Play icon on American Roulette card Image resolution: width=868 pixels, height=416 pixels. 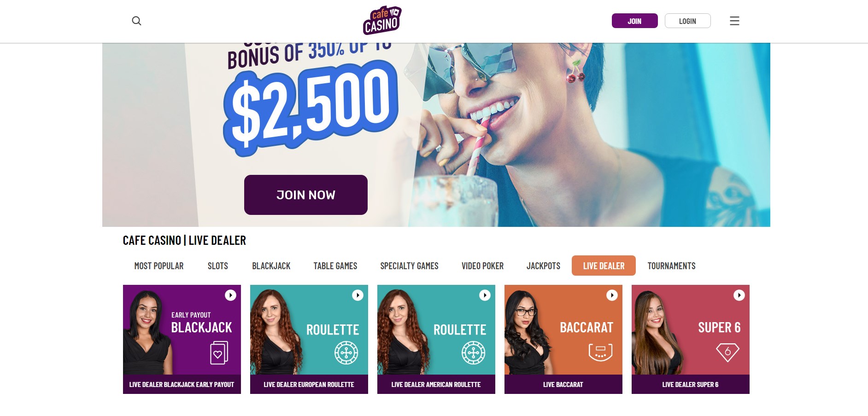click(x=485, y=295)
